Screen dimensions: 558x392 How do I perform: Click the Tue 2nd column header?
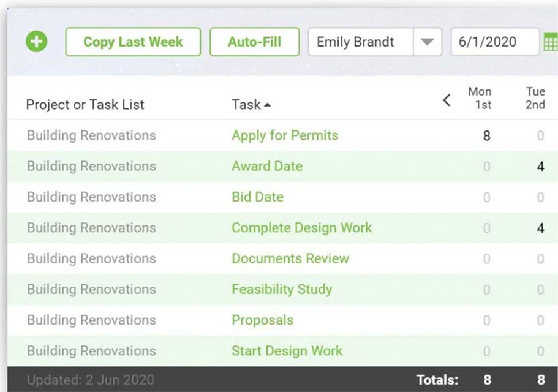[535, 98]
